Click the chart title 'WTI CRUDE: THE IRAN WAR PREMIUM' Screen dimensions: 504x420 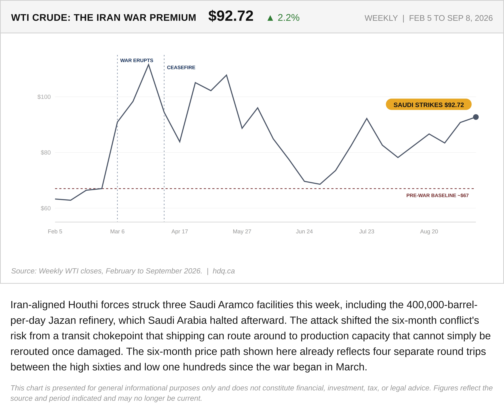pyautogui.click(x=104, y=18)
